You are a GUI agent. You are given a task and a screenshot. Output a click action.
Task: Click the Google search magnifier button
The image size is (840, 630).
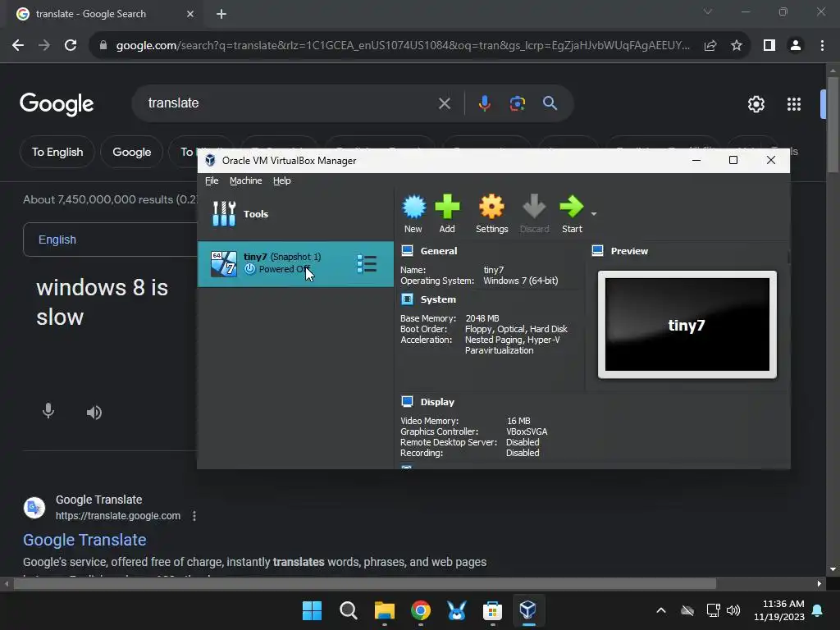(550, 103)
